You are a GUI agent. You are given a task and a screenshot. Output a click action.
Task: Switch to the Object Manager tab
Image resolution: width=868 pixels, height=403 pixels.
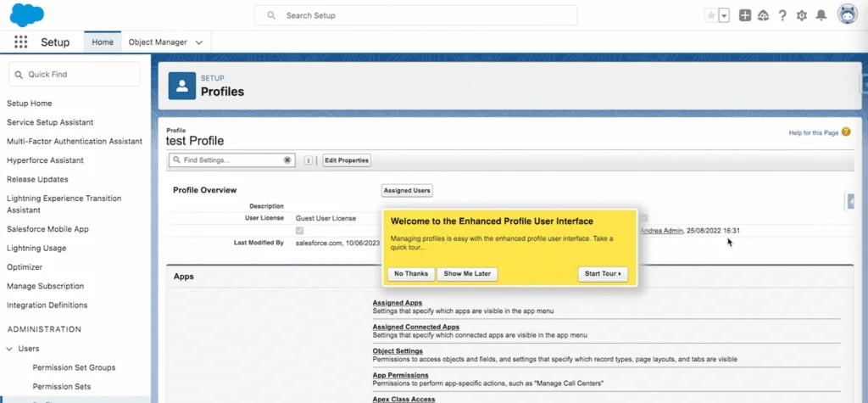pyautogui.click(x=158, y=42)
